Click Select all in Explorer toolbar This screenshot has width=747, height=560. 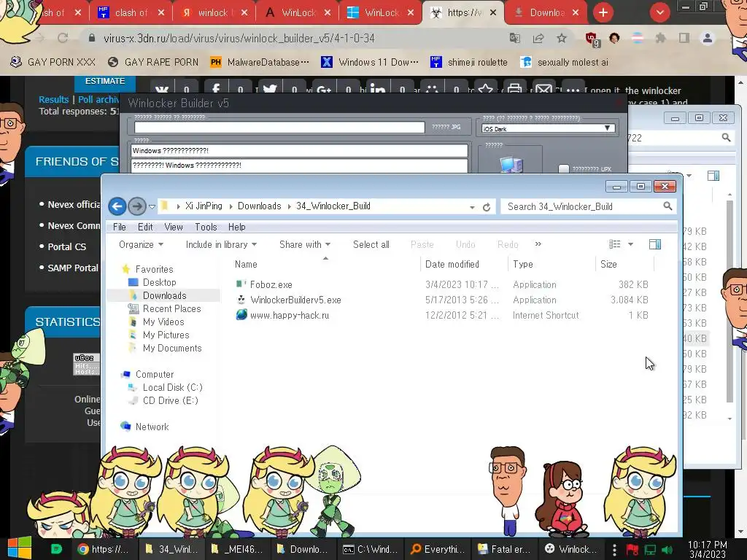[371, 244]
